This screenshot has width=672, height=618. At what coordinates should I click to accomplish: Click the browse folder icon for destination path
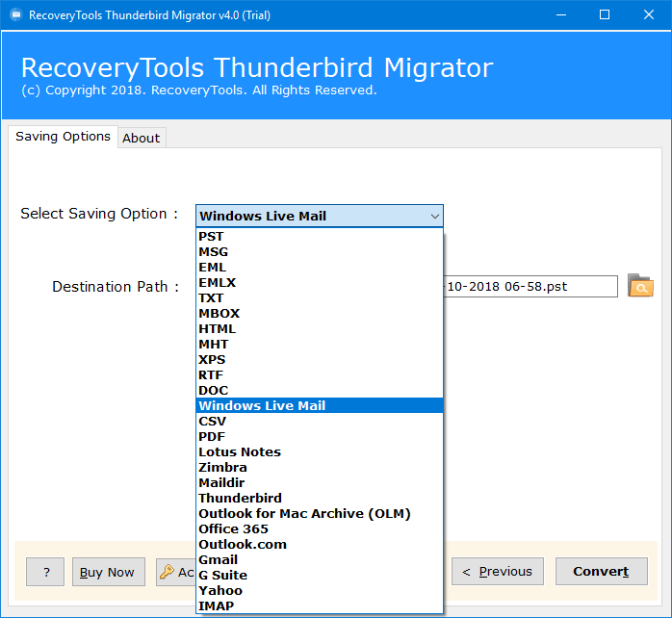pos(640,286)
